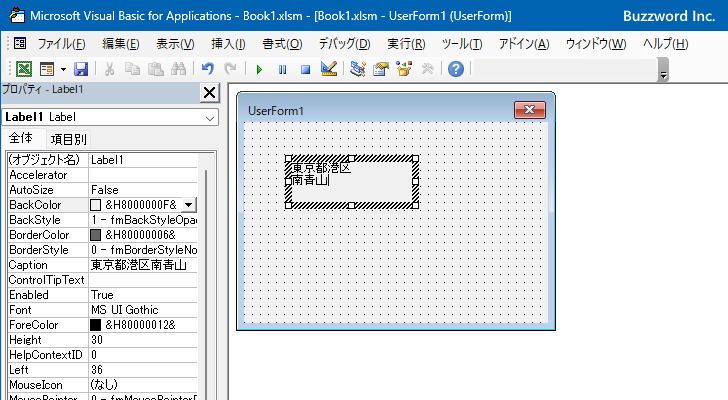
Task: Open the 表示(V) menu
Action: pyautogui.click(x=175, y=44)
